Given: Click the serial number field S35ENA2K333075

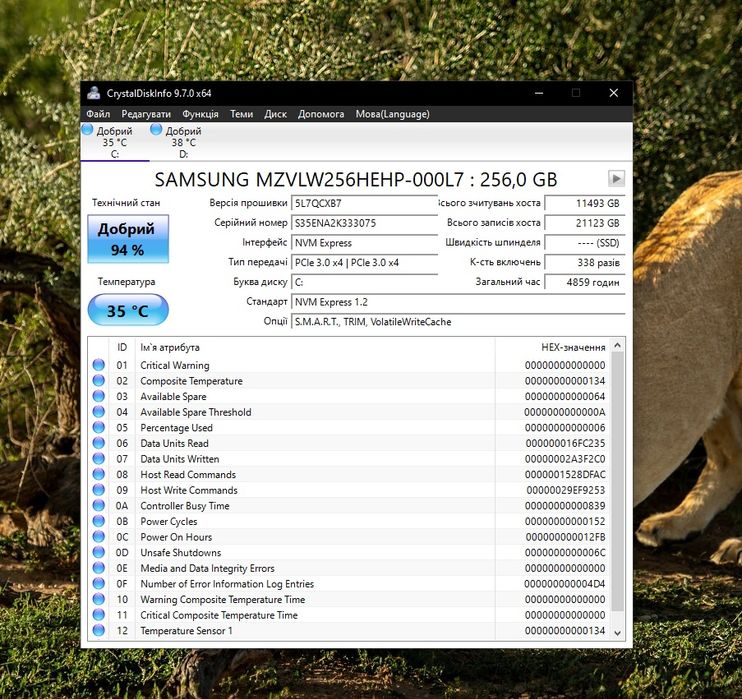Looking at the screenshot, I should coord(364,223).
